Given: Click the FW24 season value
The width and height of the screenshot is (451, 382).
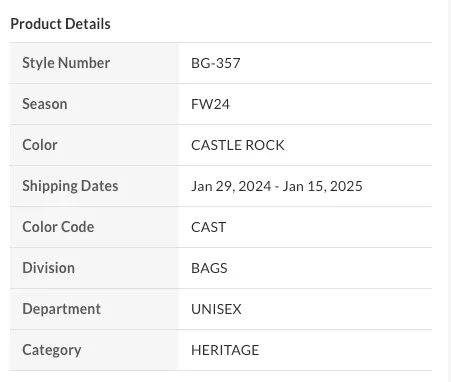Looking at the screenshot, I should pyautogui.click(x=210, y=104).
